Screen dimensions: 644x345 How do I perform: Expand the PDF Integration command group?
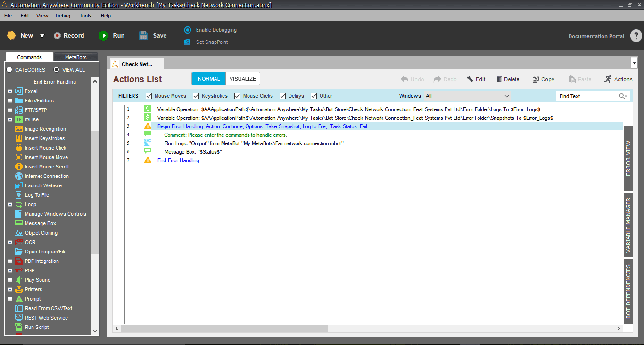pyautogui.click(x=10, y=261)
